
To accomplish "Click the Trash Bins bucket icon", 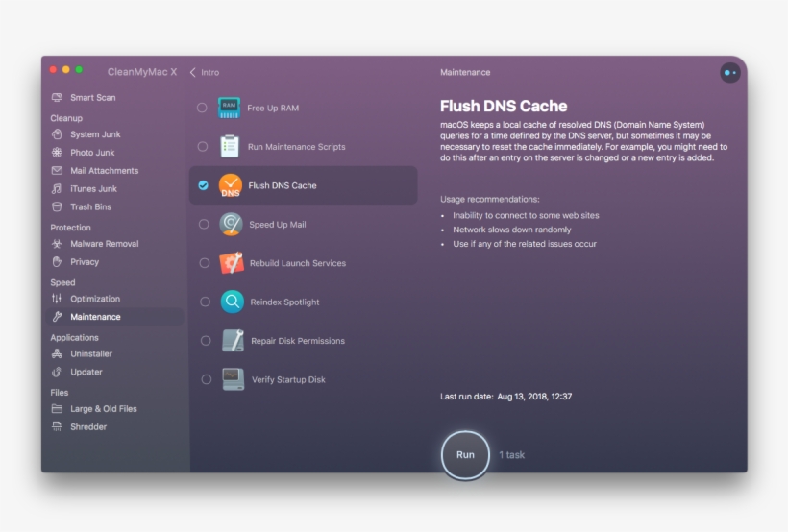I will click(x=57, y=206).
